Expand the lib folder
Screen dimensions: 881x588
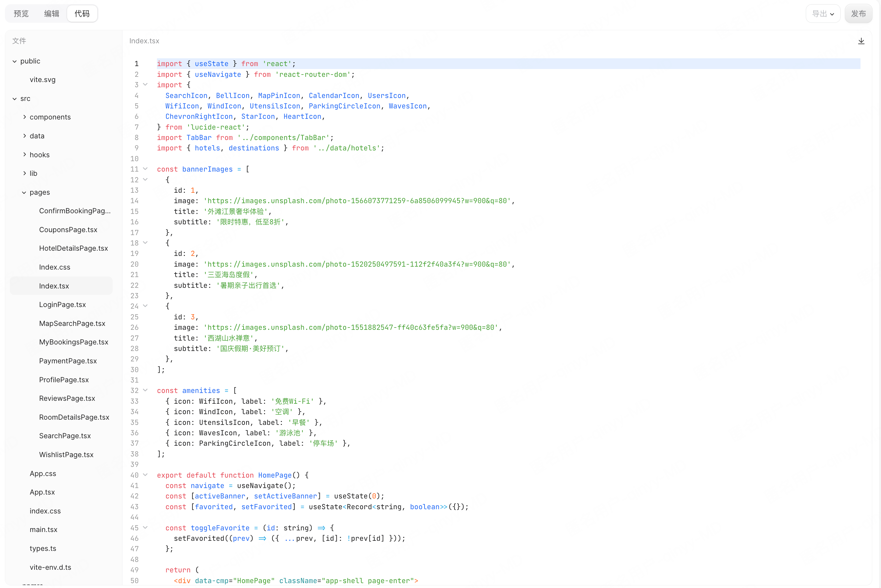click(x=24, y=173)
